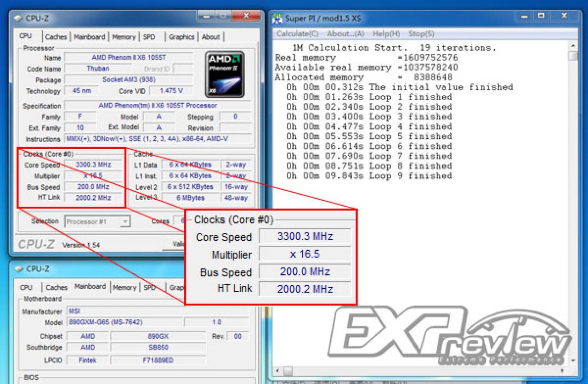Viewport: 588px width, 384px height.
Task: Click the Level 3 associativity 48-way
Action: tap(236, 198)
